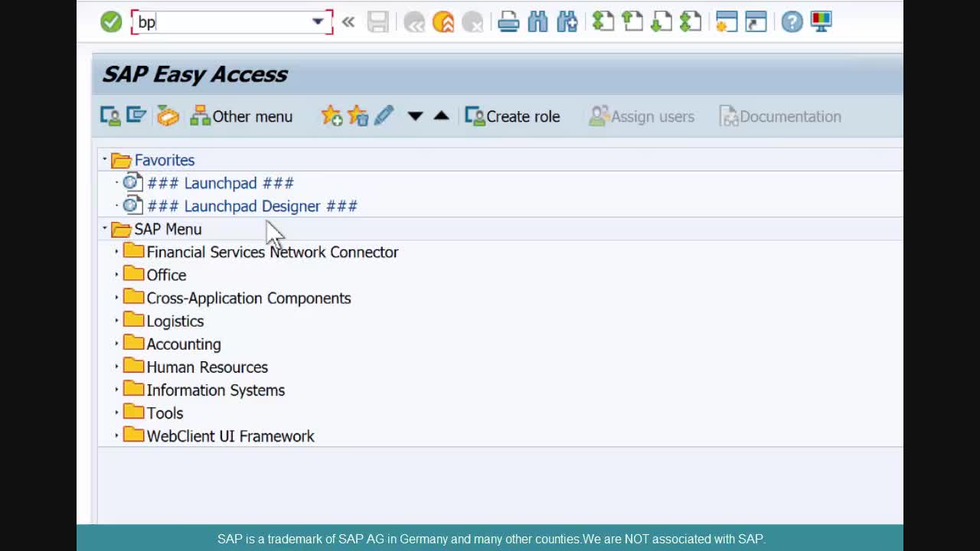Click the Documentation button
This screenshot has height=551, width=980.
(780, 116)
